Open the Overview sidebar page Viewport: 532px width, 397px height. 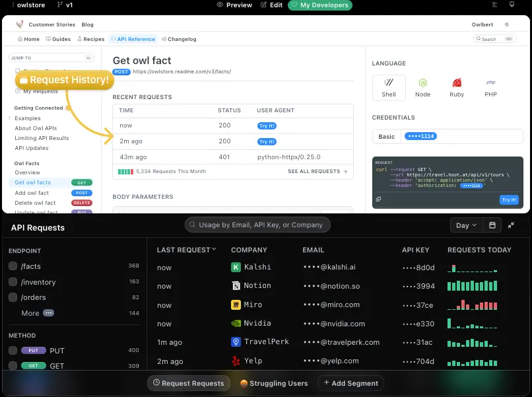(x=27, y=172)
